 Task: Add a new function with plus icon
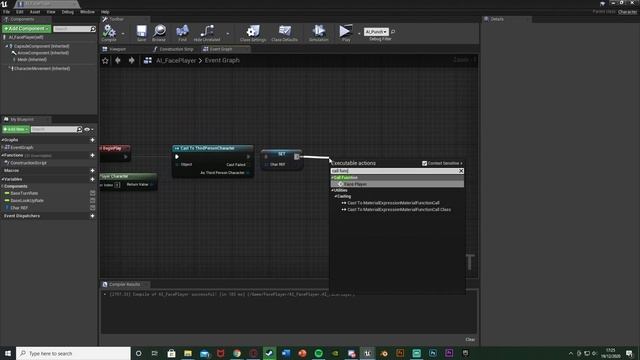click(92, 156)
